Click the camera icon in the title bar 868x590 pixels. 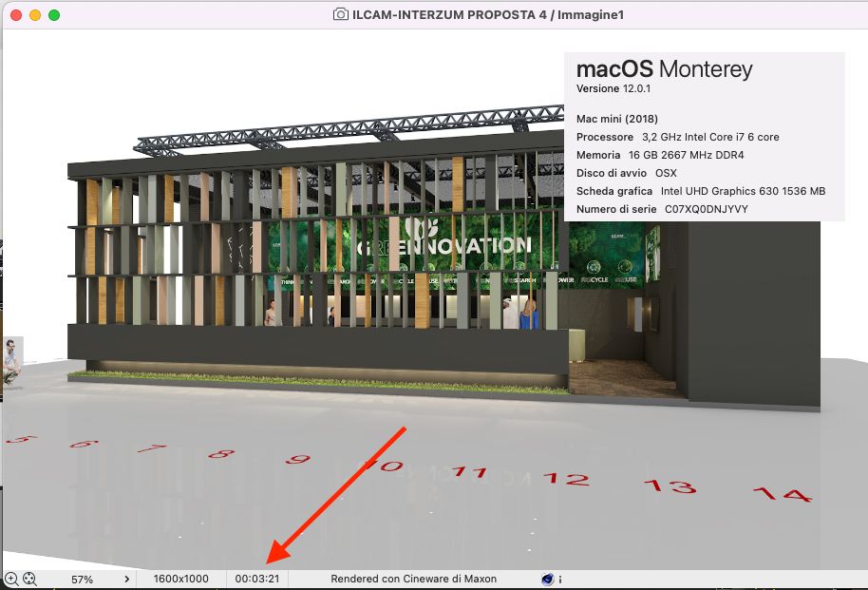tap(340, 14)
